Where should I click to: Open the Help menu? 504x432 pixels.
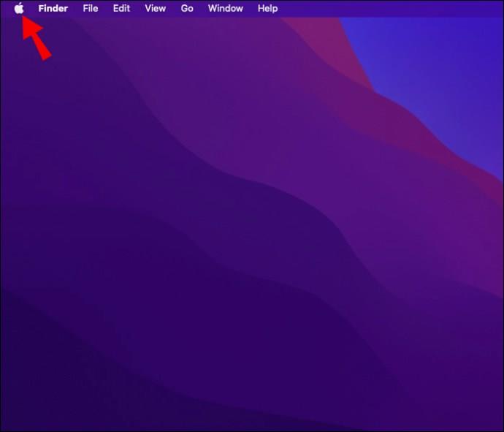click(268, 8)
